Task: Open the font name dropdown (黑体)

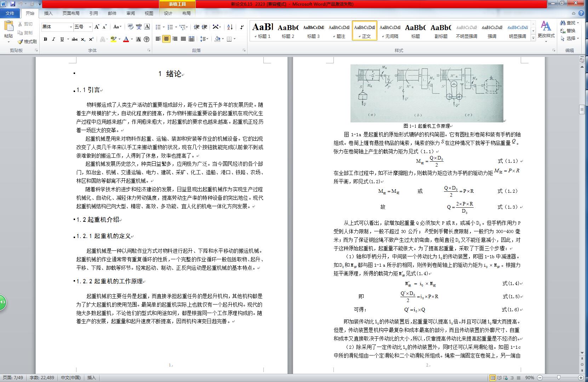Action: coord(70,27)
